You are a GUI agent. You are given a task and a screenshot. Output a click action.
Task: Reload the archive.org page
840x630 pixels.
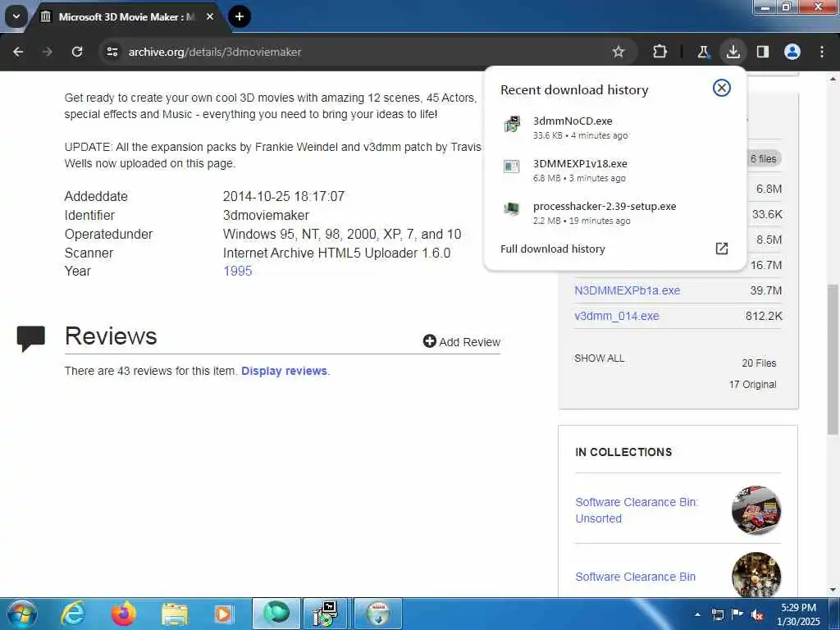77,52
